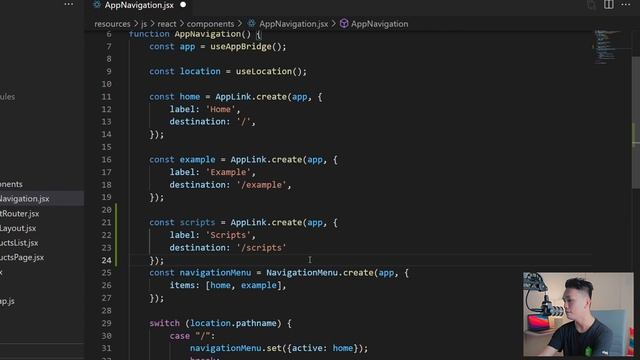
Task: Click the 'scripts' variable on line 21
Action: pos(198,222)
